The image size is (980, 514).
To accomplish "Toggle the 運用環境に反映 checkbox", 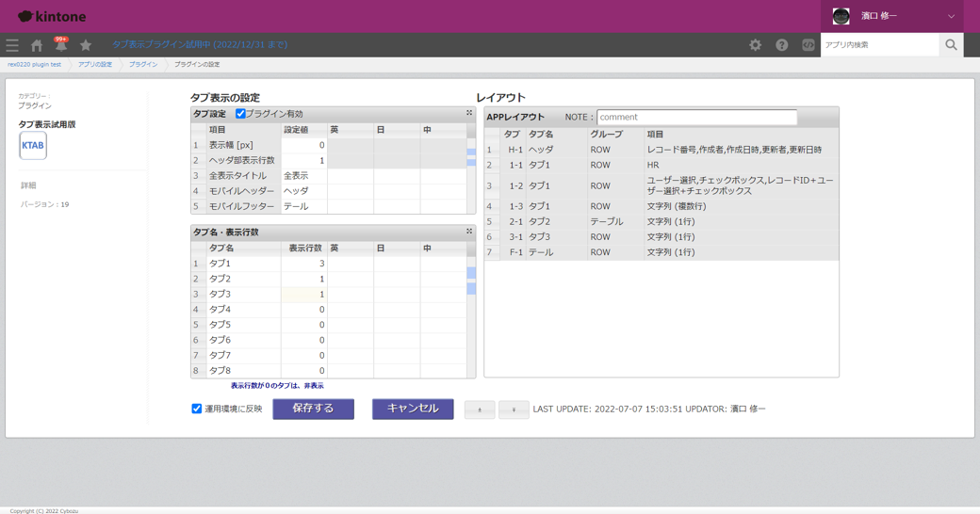I will pos(196,409).
